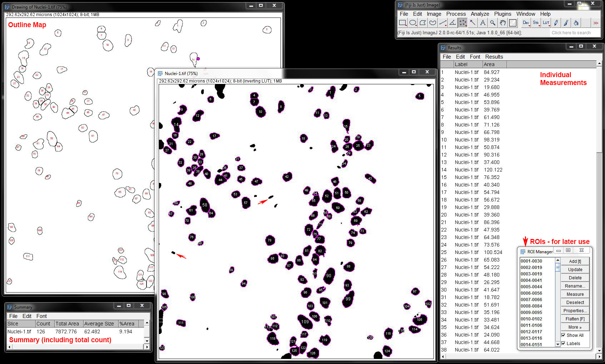Select the Straight line tool
Image resolution: width=605 pixels, height=364 pixels.
click(443, 23)
